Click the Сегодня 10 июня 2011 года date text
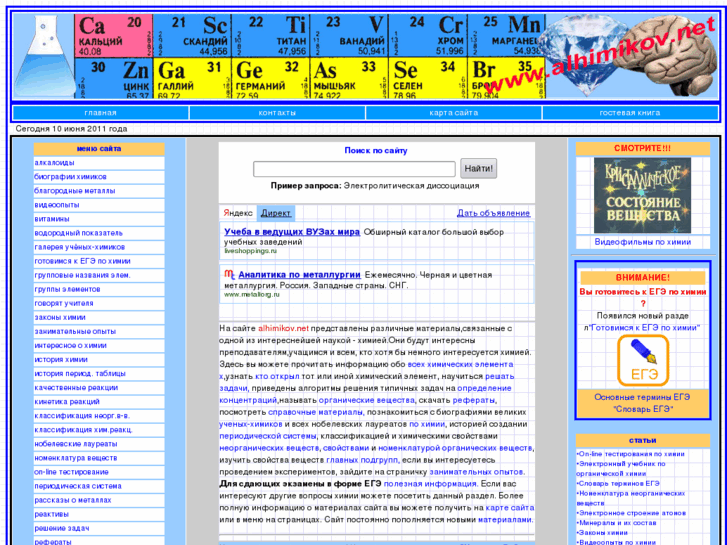This screenshot has width=727, height=545. pos(71,128)
